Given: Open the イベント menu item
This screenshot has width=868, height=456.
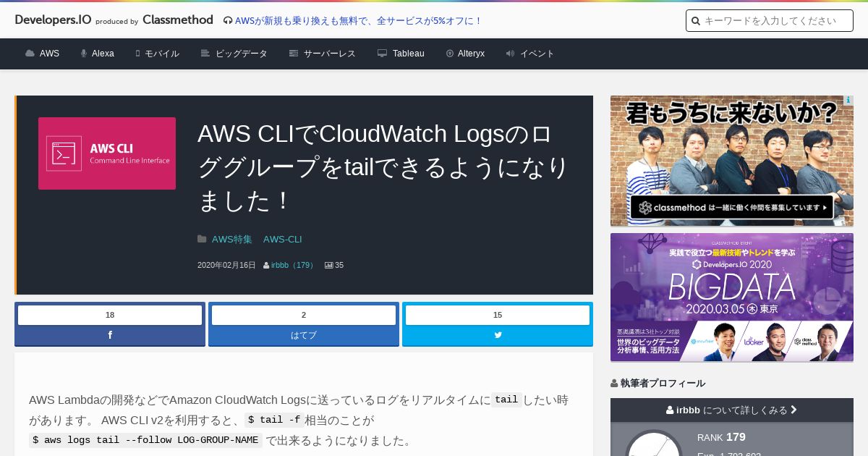Looking at the screenshot, I should click(x=530, y=54).
